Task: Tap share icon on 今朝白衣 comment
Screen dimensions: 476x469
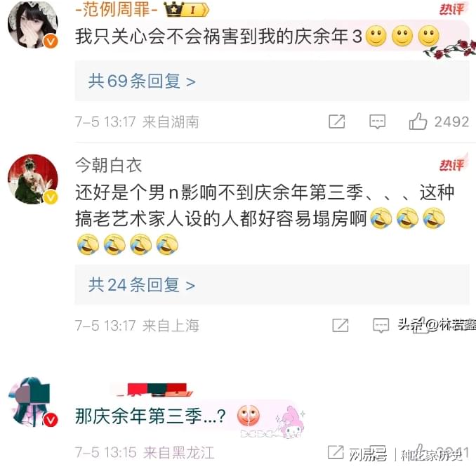Action: pos(341,325)
